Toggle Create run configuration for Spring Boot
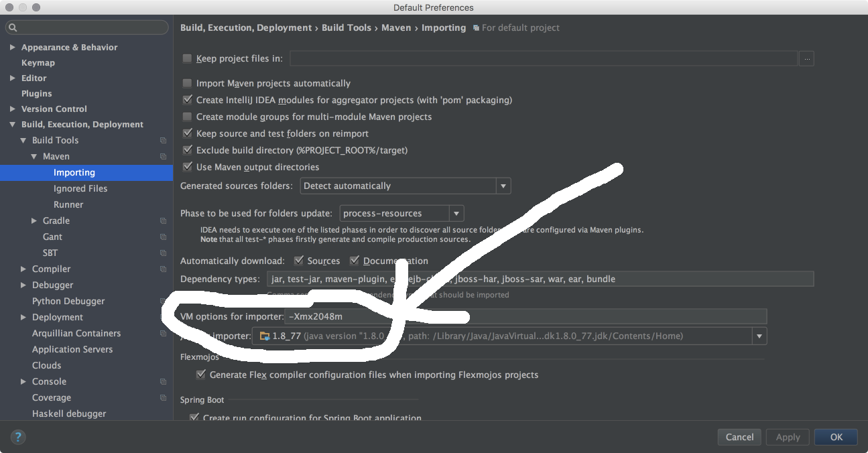 point(194,417)
